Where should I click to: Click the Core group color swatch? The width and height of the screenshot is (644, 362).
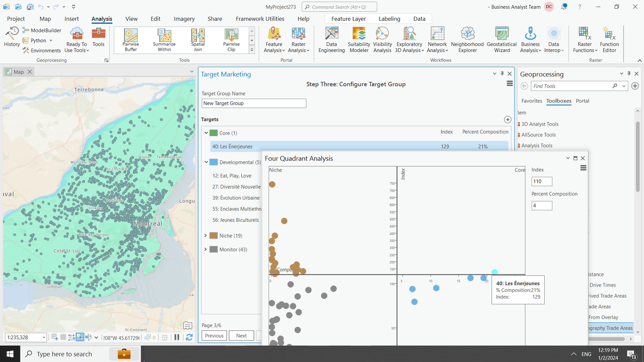[213, 133]
